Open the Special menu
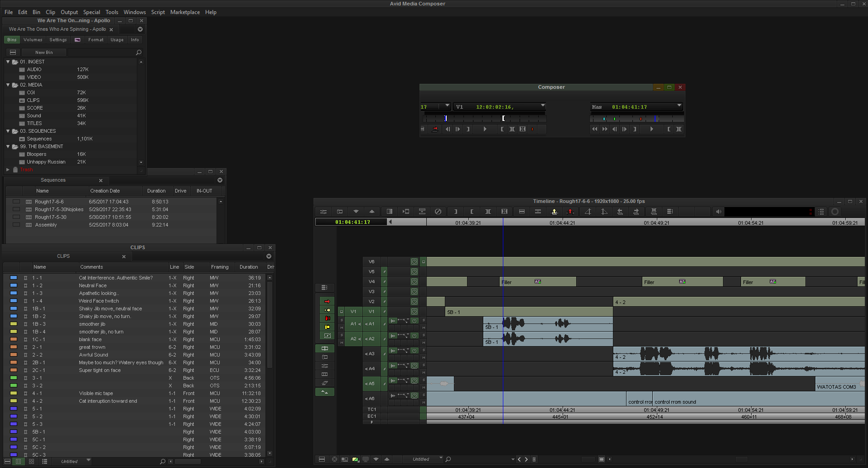Screen dimensions: 868x468 (92, 12)
